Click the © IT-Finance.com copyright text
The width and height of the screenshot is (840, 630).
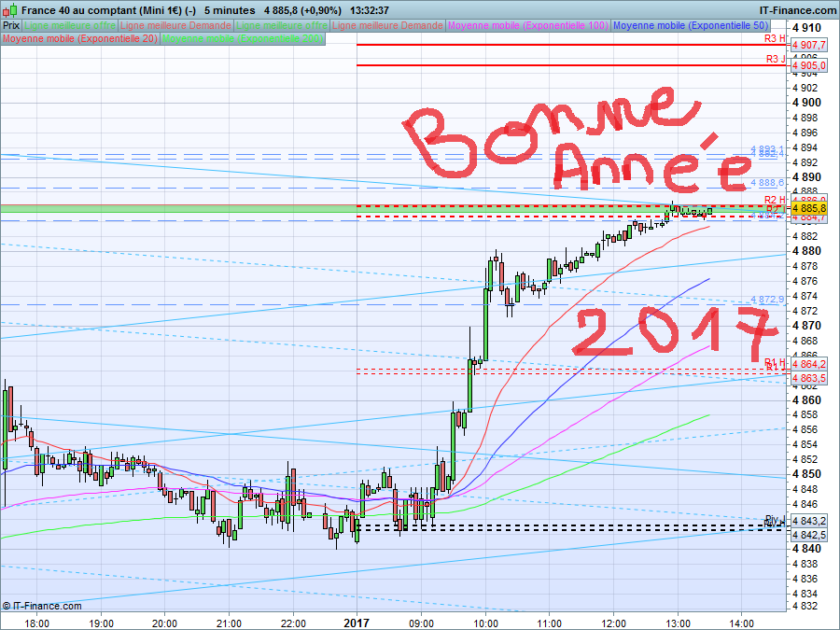tap(42, 606)
